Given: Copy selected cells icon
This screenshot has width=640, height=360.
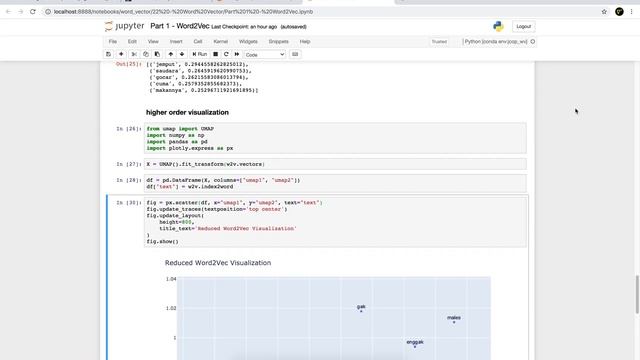Looking at the screenshot, I should (146, 54).
